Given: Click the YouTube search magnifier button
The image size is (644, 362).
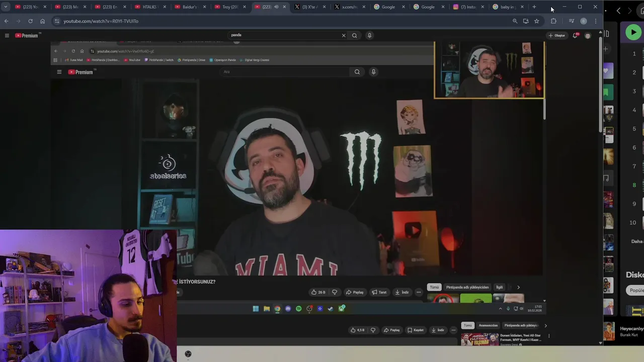Looking at the screenshot, I should [x=354, y=35].
